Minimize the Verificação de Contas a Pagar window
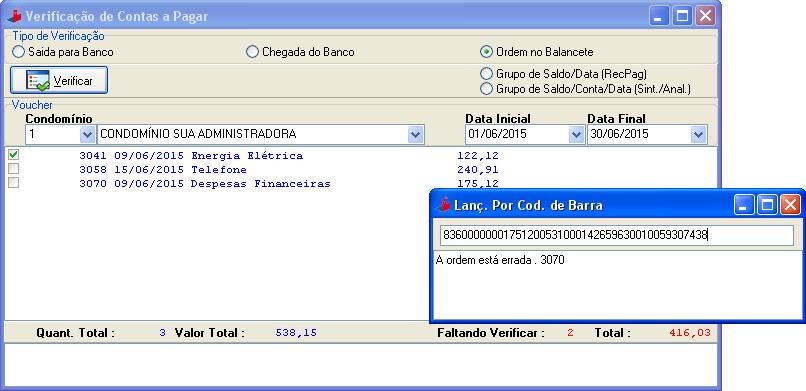Screen dimensions: 806x391 [x=659, y=16]
